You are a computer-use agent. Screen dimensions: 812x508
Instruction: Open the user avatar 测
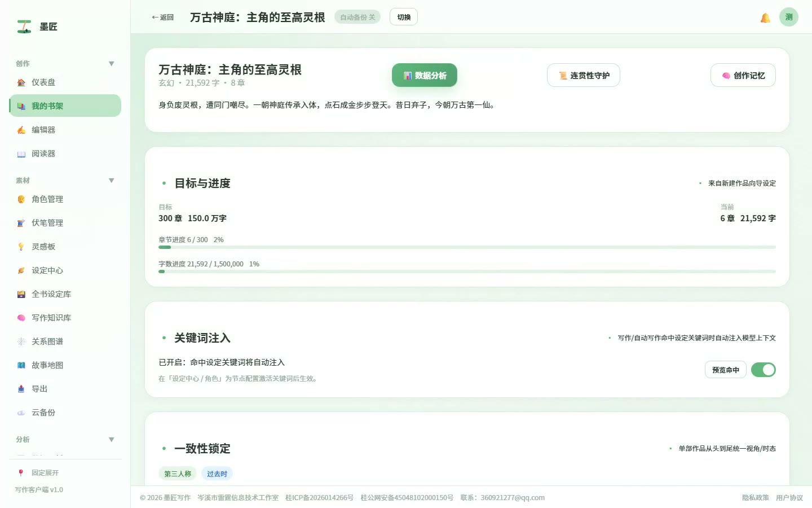coord(789,17)
